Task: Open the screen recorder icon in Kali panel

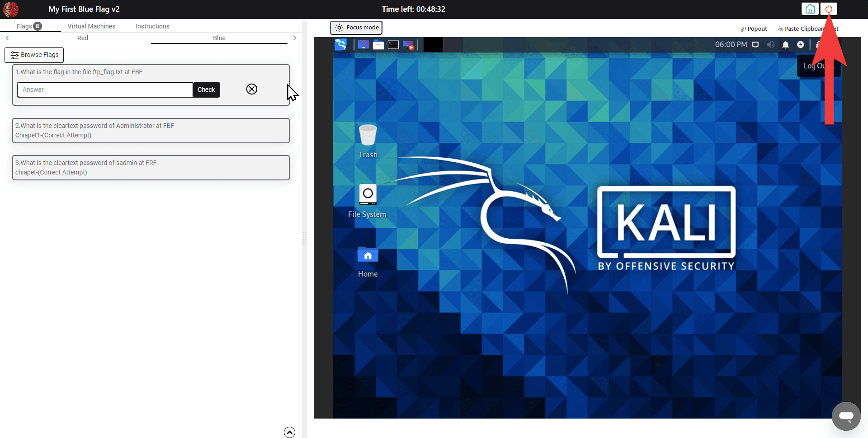Action: click(x=408, y=45)
